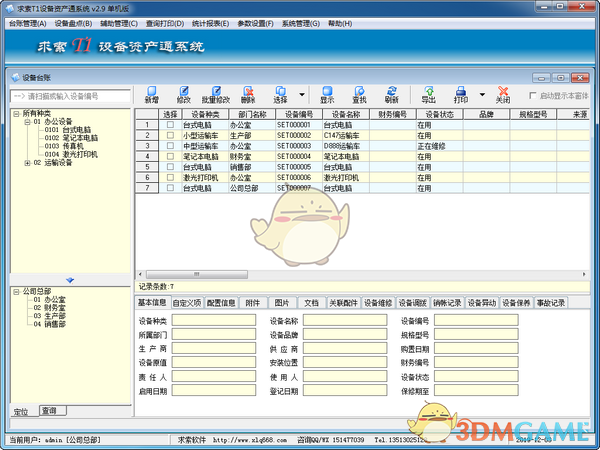Switch to the 配置信息 tab
Screen dimensions: 600x450
tap(221, 303)
